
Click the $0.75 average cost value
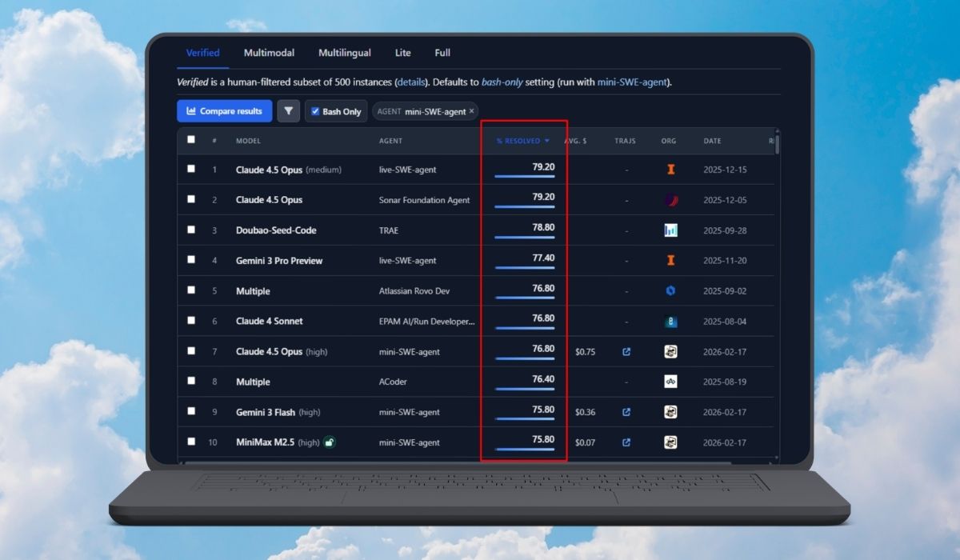[585, 351]
